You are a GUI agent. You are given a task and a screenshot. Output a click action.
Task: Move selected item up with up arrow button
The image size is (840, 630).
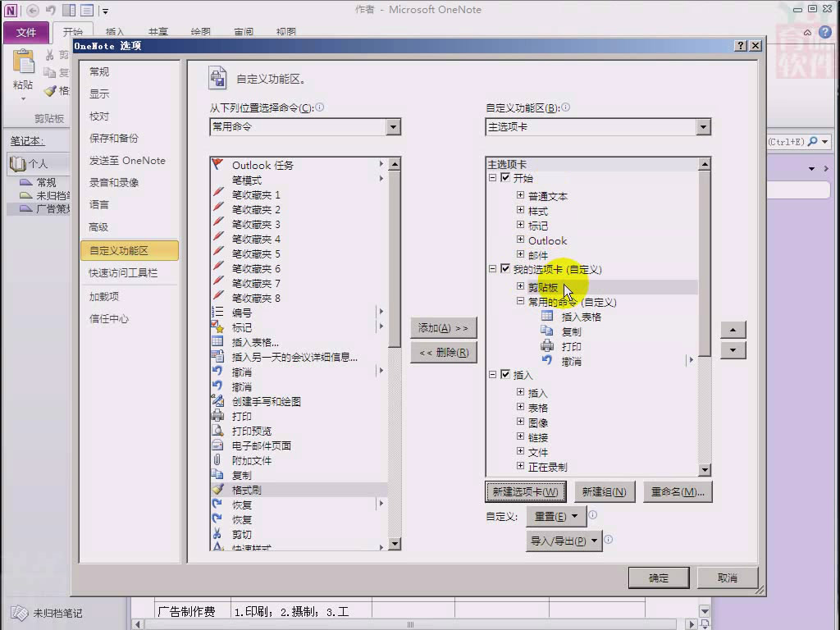733,330
